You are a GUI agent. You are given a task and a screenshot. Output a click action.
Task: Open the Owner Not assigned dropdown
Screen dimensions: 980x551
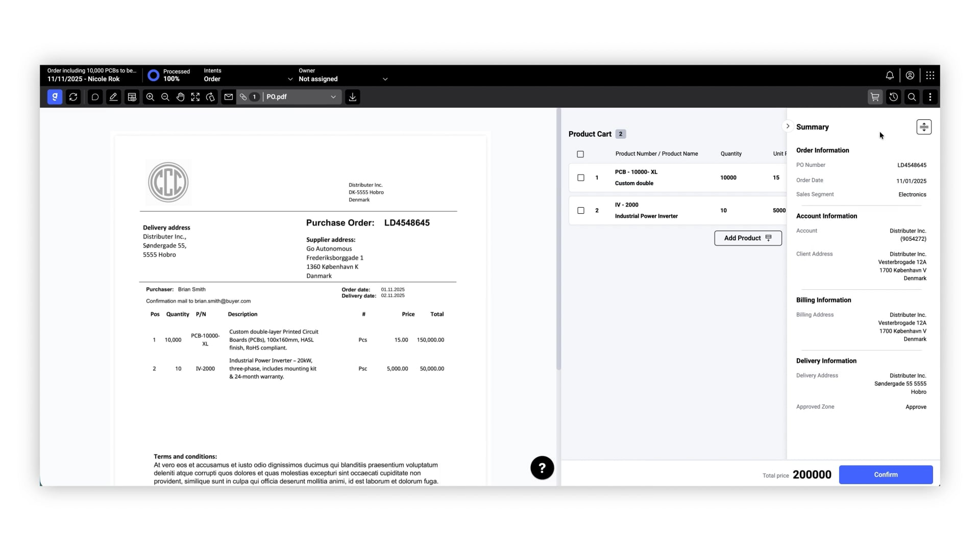pyautogui.click(x=385, y=79)
